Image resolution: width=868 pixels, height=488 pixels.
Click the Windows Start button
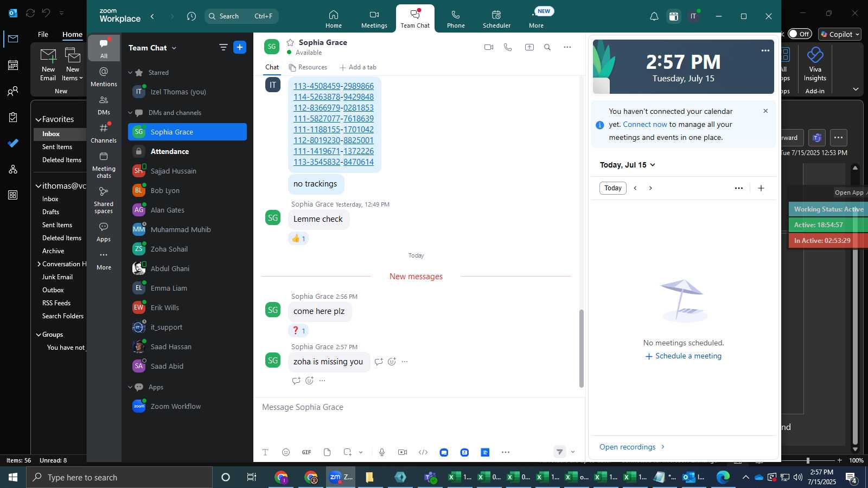pos(13,477)
